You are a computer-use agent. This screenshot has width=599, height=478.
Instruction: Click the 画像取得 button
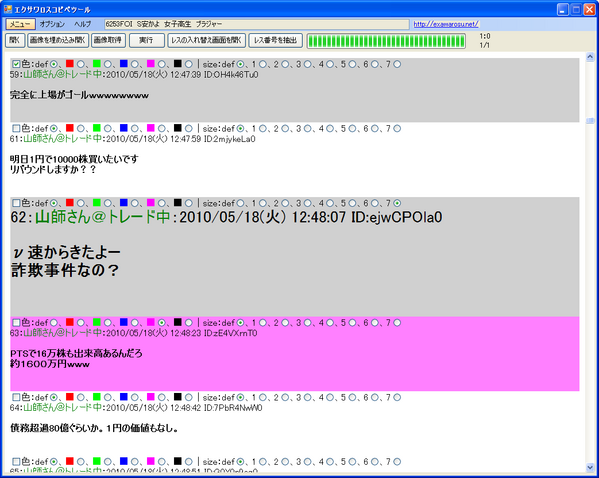click(108, 40)
